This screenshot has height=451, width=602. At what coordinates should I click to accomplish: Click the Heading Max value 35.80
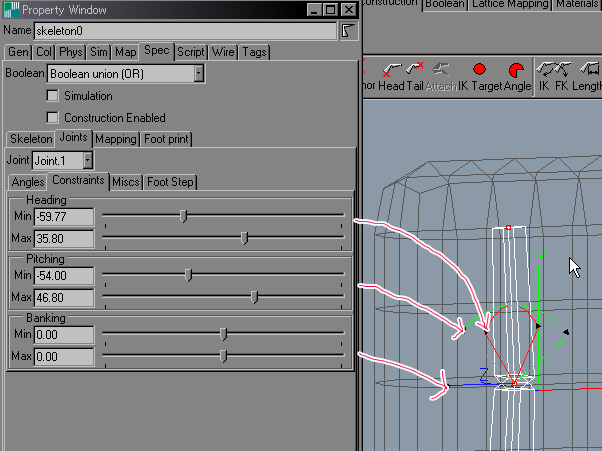click(64, 239)
